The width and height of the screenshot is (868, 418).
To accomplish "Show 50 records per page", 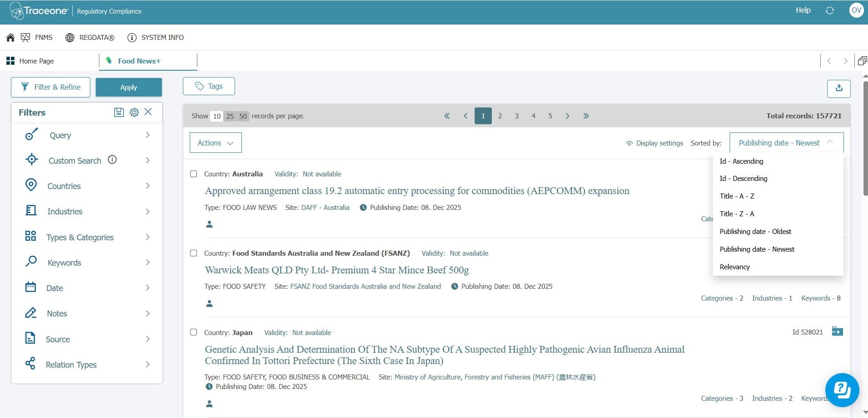I will [x=243, y=117].
